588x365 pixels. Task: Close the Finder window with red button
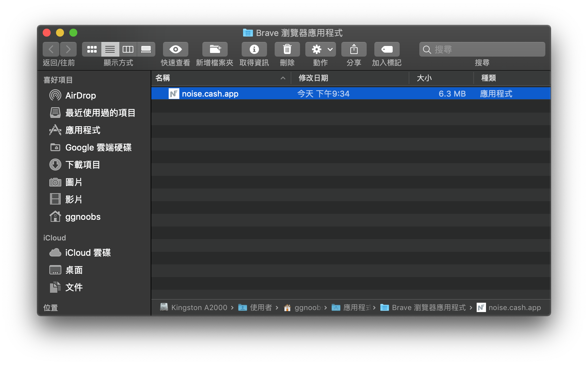pyautogui.click(x=47, y=33)
